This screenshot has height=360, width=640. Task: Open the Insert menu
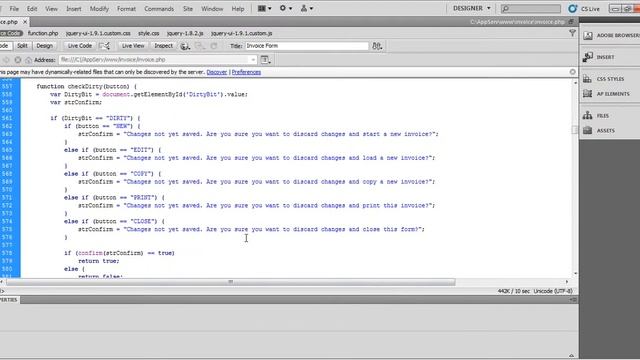click(x=74, y=9)
